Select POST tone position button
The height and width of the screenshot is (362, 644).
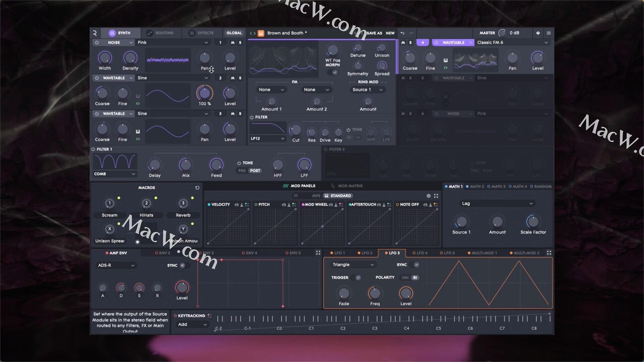[x=255, y=171]
